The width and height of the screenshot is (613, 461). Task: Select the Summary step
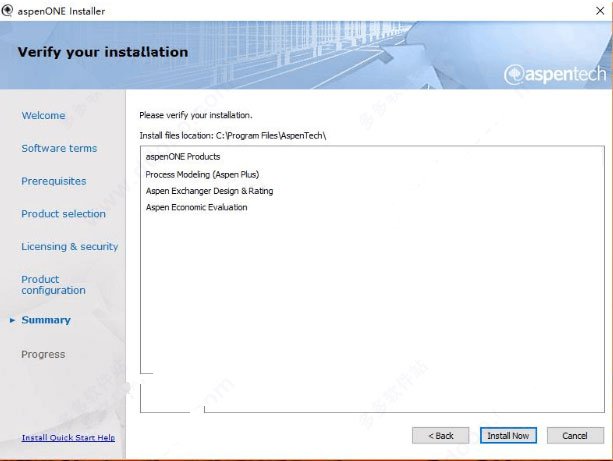tap(46, 320)
